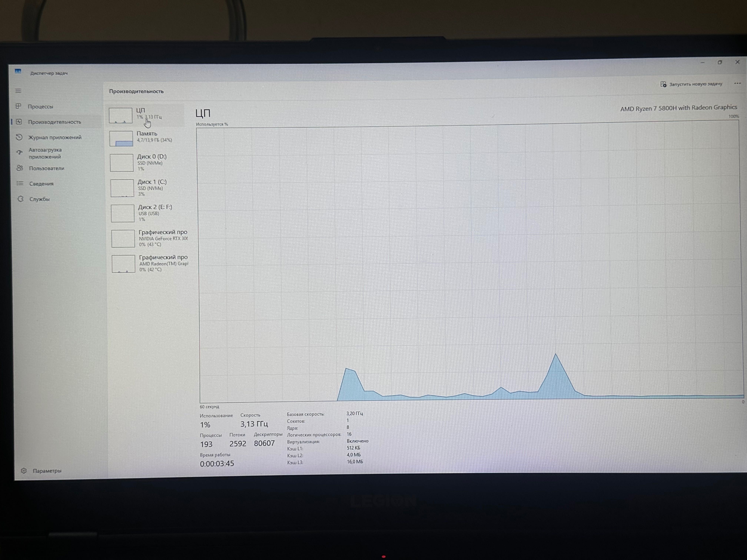Click the Пользователи people icon
Image resolution: width=747 pixels, height=560 pixels.
[x=20, y=168]
